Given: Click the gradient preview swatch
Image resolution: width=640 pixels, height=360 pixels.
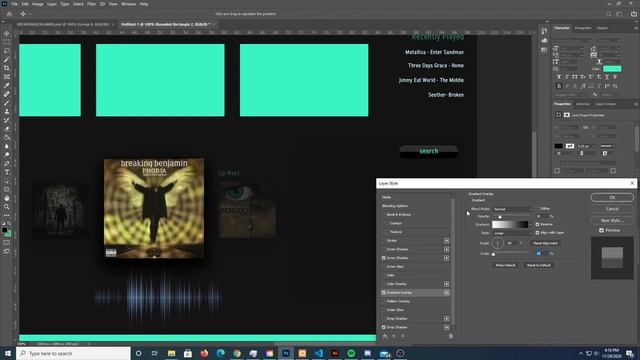Looking at the screenshot, I should tap(510, 224).
